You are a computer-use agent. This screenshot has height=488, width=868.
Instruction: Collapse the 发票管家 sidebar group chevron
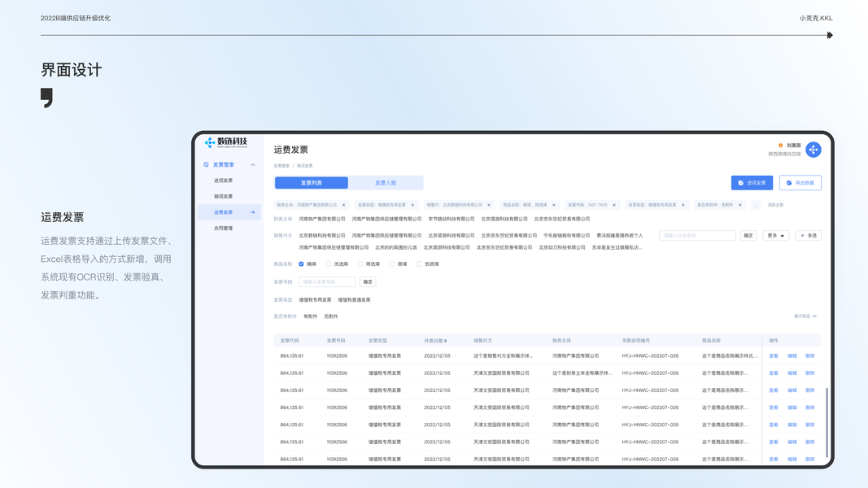click(x=253, y=165)
